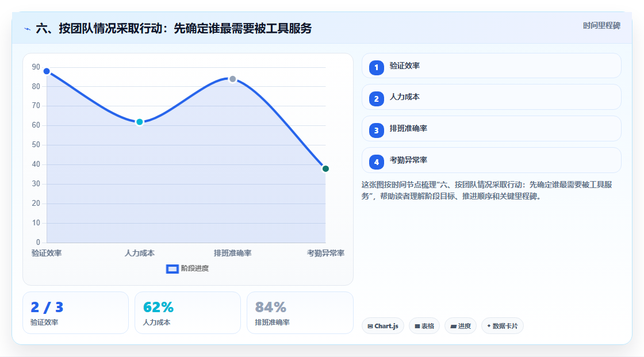Image resolution: width=644 pixels, height=357 pixels.
Task: Click the 62% stat value
Action: click(x=158, y=308)
